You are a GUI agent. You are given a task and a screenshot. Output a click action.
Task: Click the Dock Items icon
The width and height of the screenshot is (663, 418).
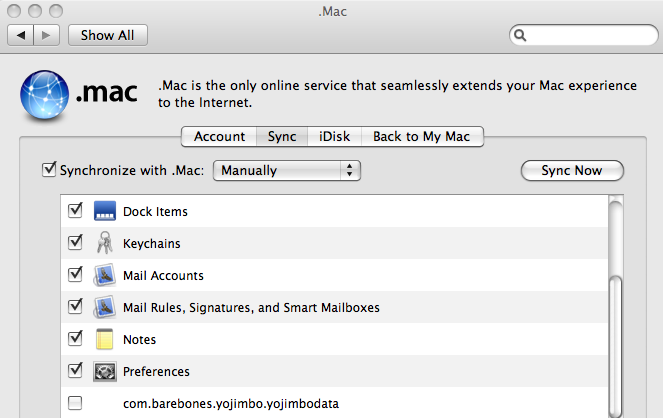106,212
